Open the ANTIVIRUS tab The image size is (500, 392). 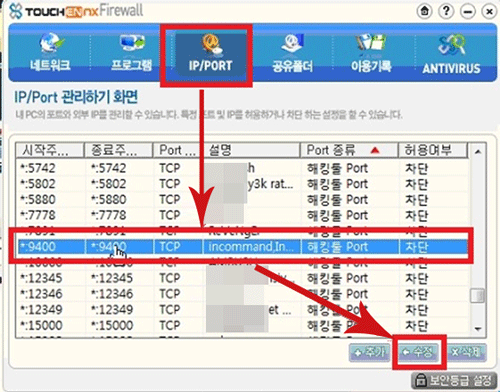(452, 53)
